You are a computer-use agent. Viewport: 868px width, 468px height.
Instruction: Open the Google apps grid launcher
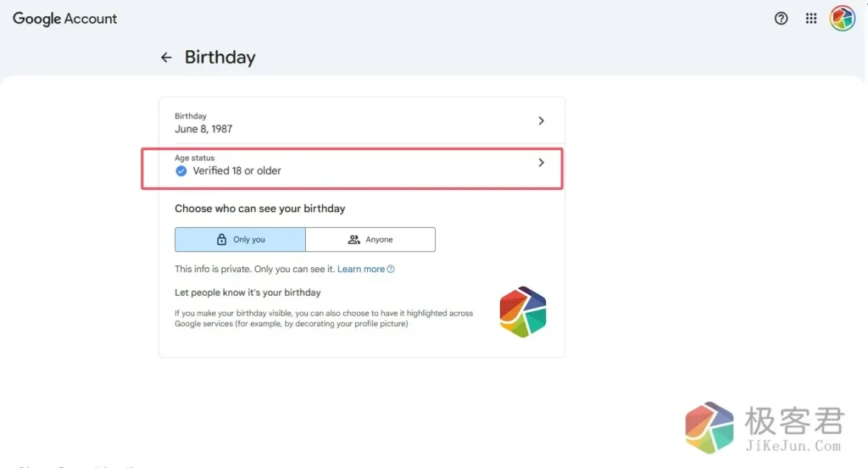pyautogui.click(x=811, y=19)
